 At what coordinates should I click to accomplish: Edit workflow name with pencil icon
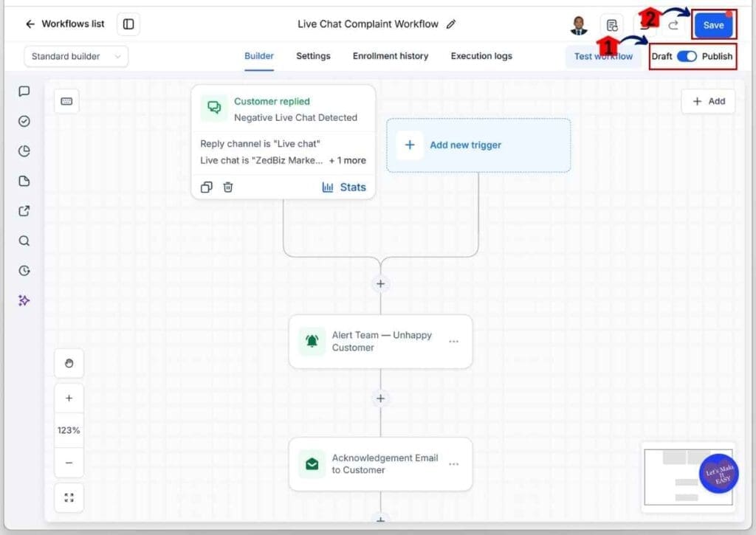pos(451,24)
